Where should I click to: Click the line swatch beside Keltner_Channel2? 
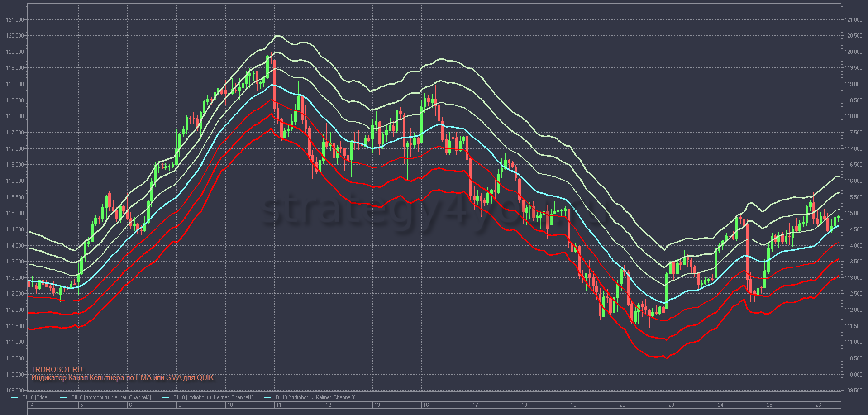[x=63, y=397]
